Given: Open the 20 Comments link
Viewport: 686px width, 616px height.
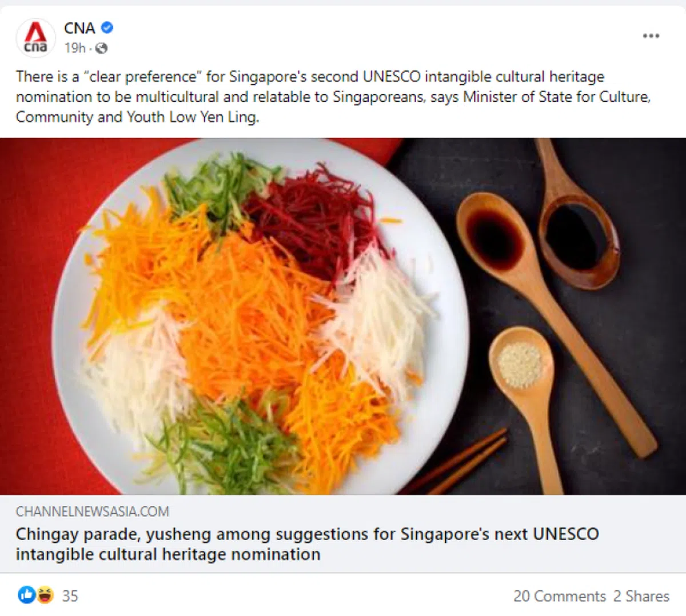Looking at the screenshot, I should [559, 596].
